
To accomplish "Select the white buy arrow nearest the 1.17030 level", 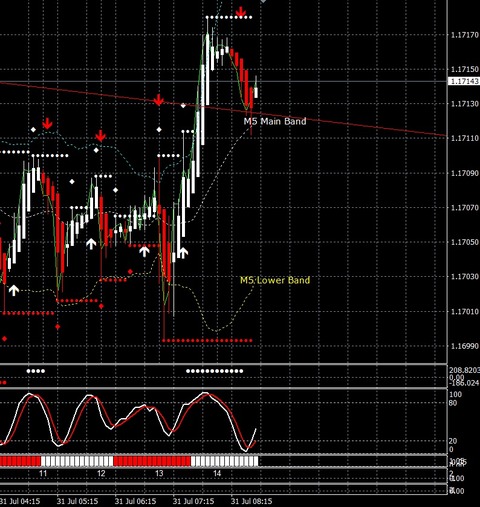I will click(14, 290).
